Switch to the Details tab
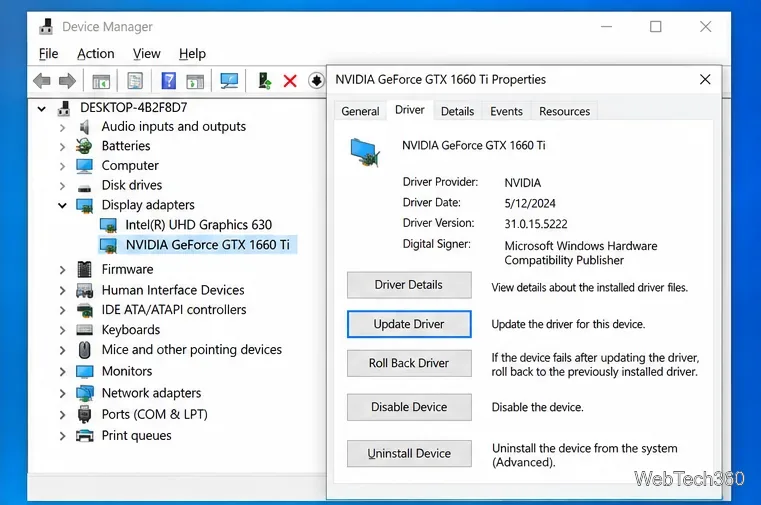761x505 pixels. pyautogui.click(x=457, y=111)
